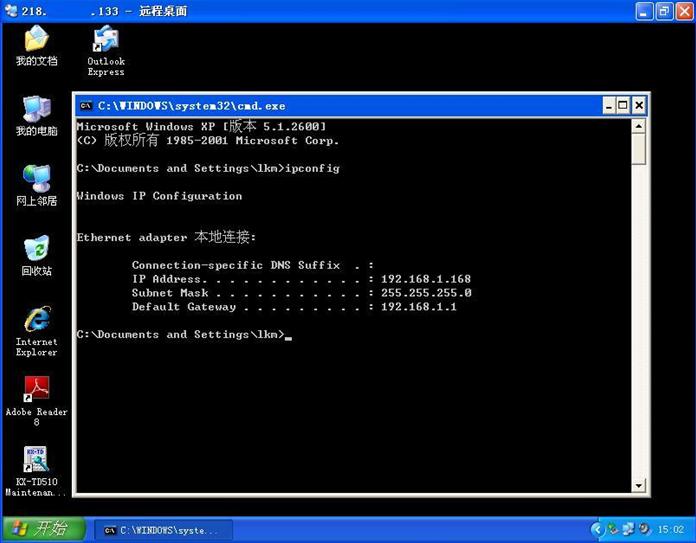Image resolution: width=696 pixels, height=543 pixels.
Task: Close the cmd.exe window
Action: 639,106
